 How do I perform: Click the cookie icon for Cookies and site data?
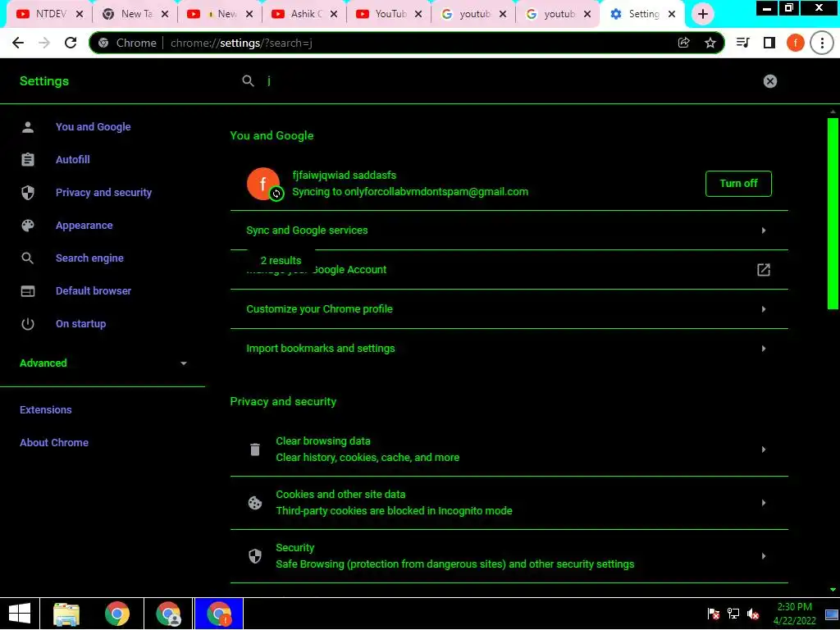(255, 503)
